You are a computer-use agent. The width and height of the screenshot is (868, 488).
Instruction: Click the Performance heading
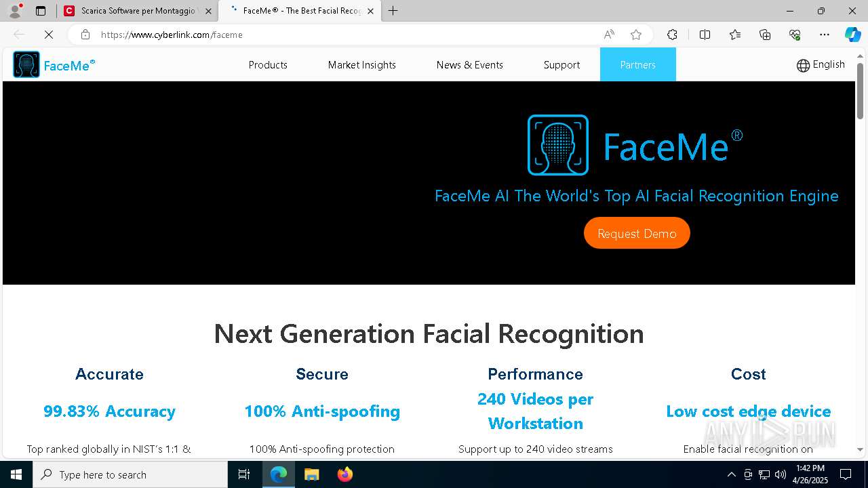(x=535, y=374)
